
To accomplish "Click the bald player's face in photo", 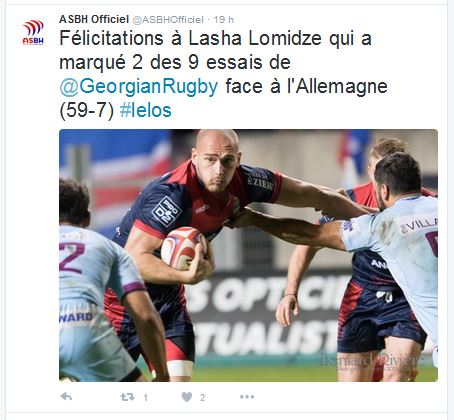I will (x=217, y=165).
